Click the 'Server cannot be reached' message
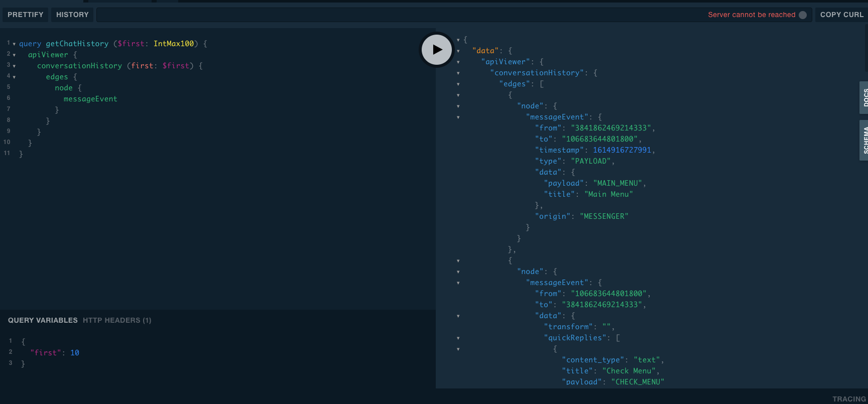868x404 pixels. tap(752, 15)
